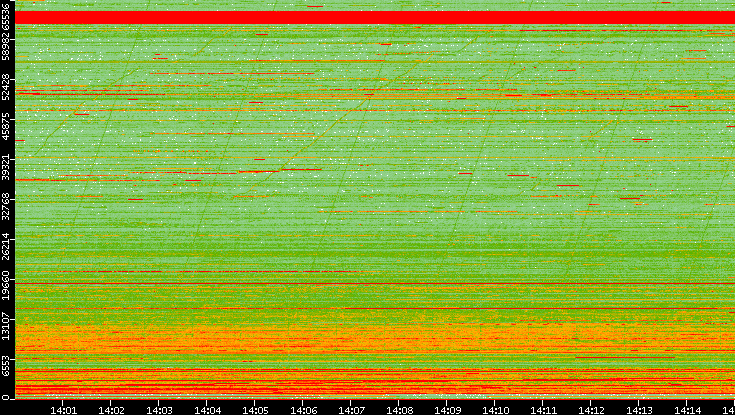735x415 pixels.
Task: Click the 0 label on the vertical axis
Action: click(x=5, y=398)
